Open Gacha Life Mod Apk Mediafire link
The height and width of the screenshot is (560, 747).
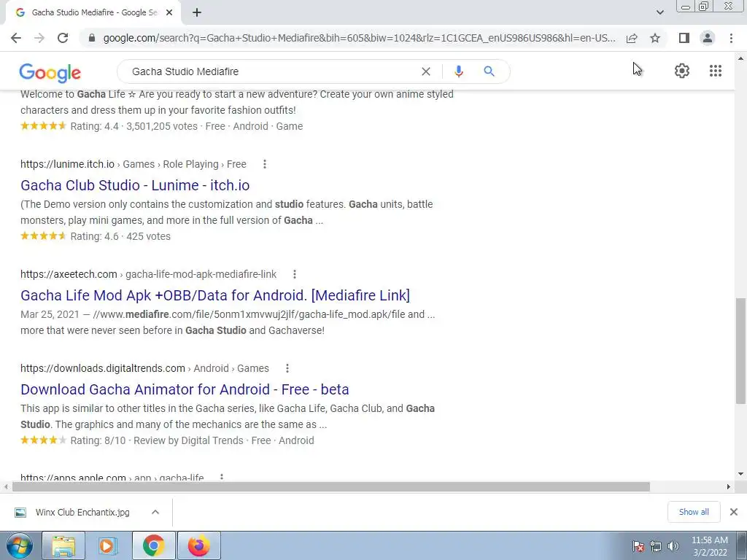coord(215,295)
